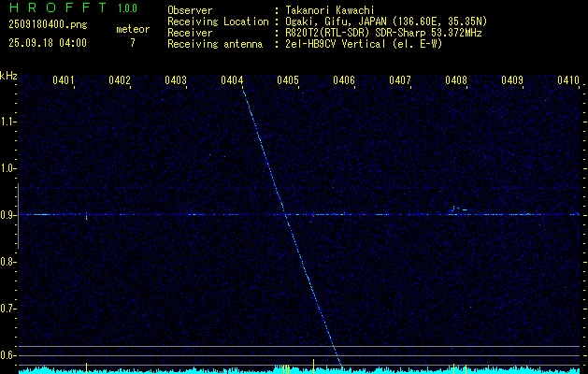Click the 0.7 kHz frequency label
The height and width of the screenshot is (374, 588).
7,309
